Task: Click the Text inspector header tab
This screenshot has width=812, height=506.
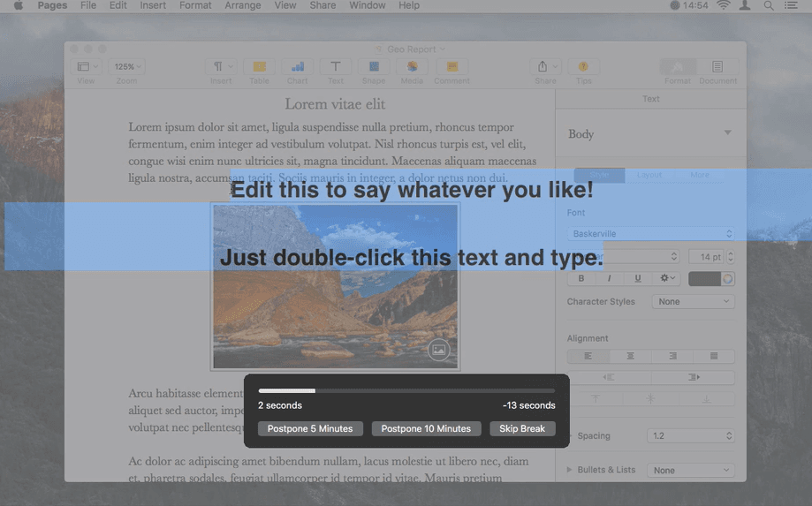Action: (x=651, y=99)
